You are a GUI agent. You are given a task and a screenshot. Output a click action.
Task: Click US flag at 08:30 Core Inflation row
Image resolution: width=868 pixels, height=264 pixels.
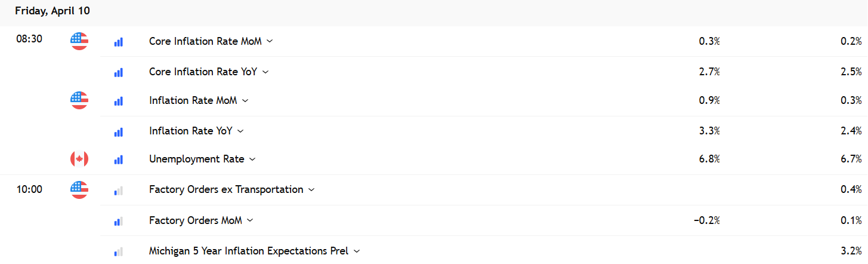tap(79, 41)
